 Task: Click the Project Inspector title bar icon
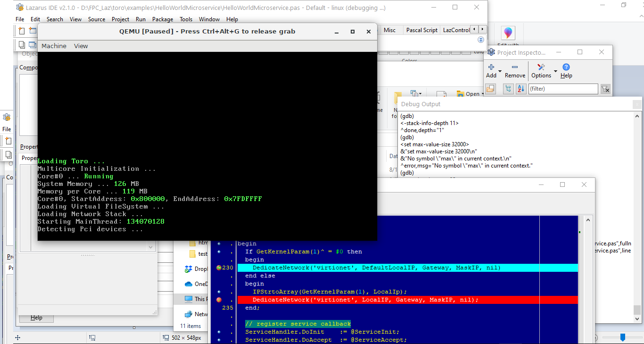click(491, 52)
